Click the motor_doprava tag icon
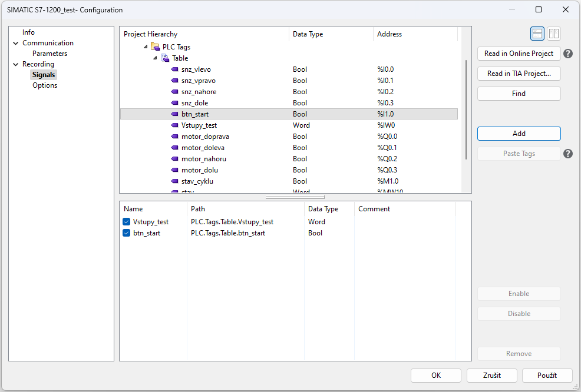The width and height of the screenshot is (581, 392). [174, 136]
